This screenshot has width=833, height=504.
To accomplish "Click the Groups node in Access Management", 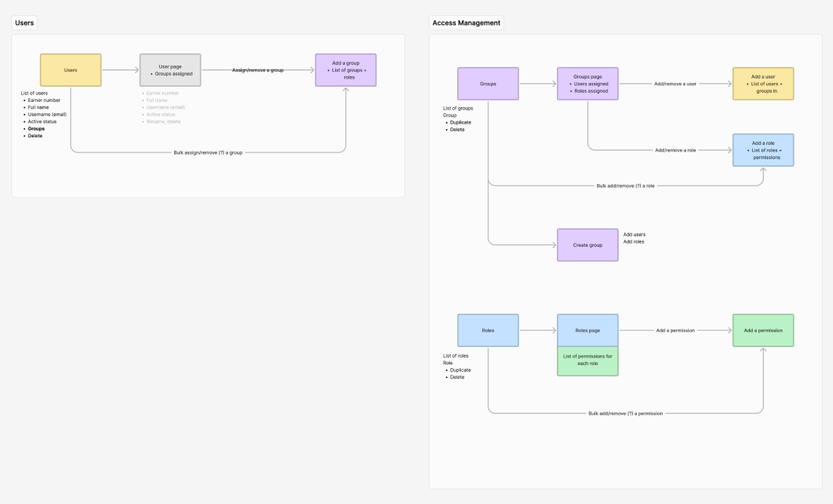I will click(x=487, y=84).
